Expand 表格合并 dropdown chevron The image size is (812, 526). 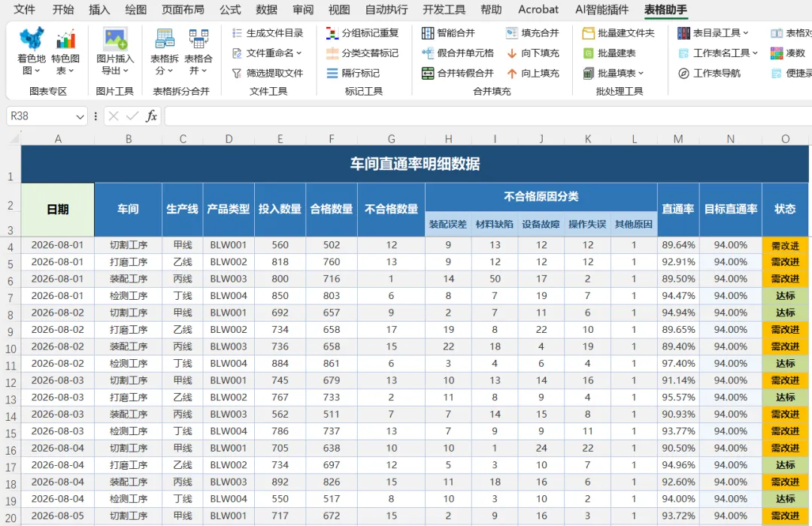204,71
